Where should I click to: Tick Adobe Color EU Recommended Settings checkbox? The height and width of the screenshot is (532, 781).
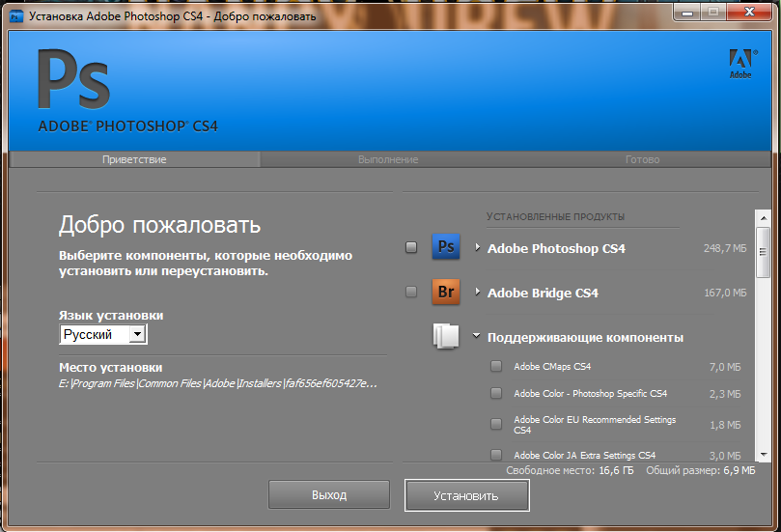click(496, 424)
